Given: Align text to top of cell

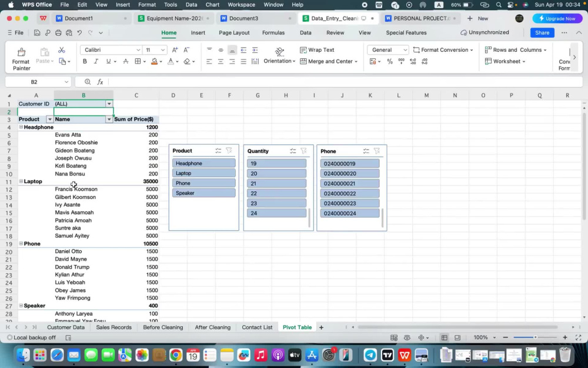Looking at the screenshot, I should tap(209, 50).
